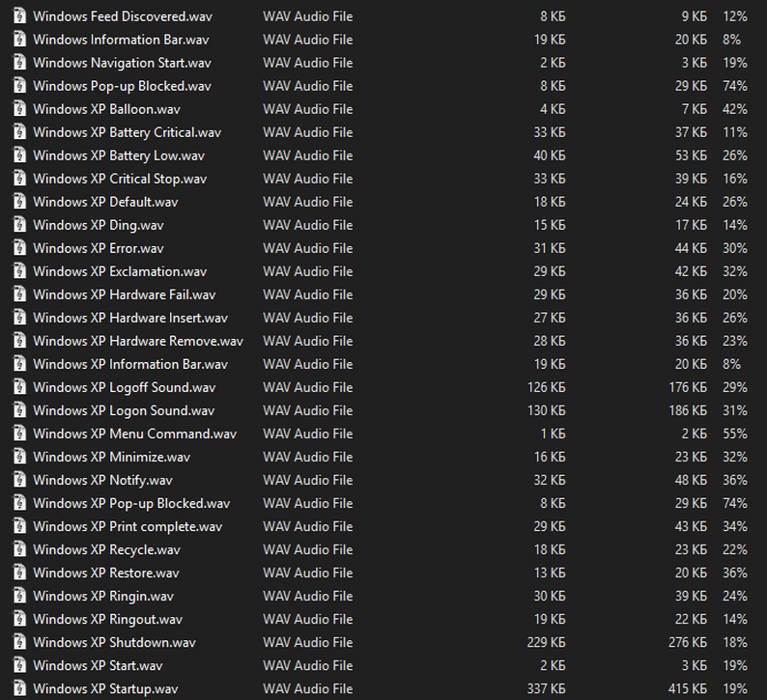Image resolution: width=767 pixels, height=700 pixels.
Task: Select the file name Windows XP Logoff Sound.wav
Action: click(125, 387)
